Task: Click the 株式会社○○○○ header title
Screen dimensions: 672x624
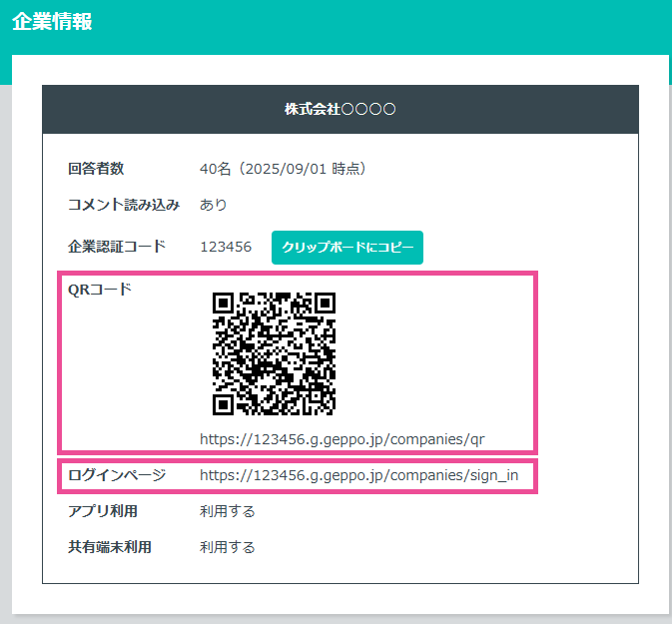Action: pyautogui.click(x=339, y=109)
